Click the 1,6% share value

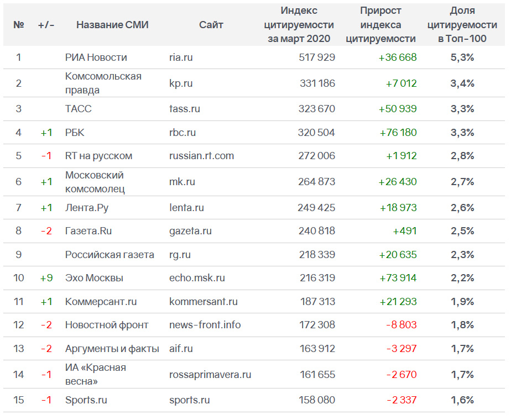[462, 400]
